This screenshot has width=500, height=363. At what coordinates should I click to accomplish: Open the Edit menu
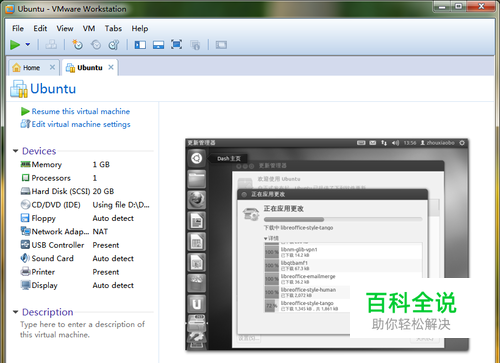tap(40, 29)
